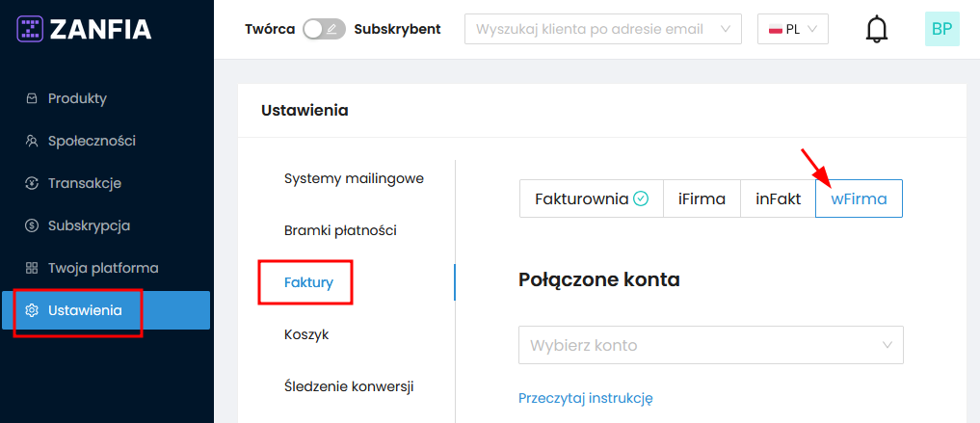The width and height of the screenshot is (980, 423).
Task: Click the Subskrypcja dollar icon
Action: (31, 225)
